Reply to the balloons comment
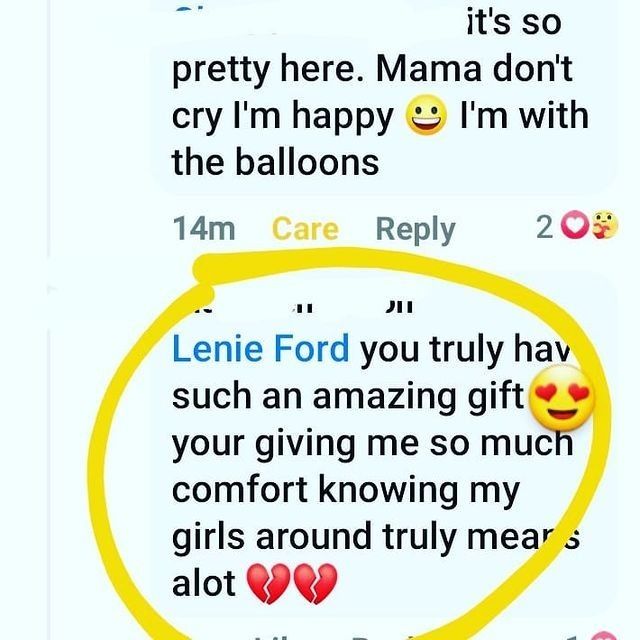The image size is (640, 640). tap(415, 230)
